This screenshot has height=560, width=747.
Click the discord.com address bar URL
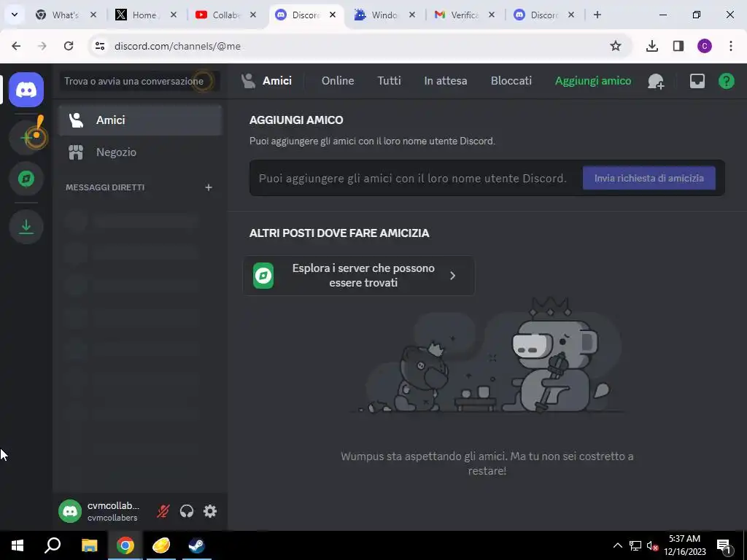(x=177, y=46)
